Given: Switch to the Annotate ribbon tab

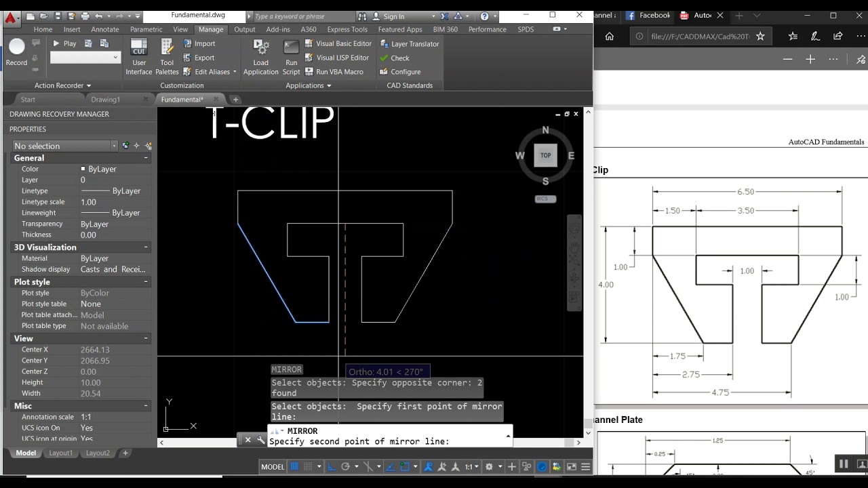Looking at the screenshot, I should pos(104,29).
